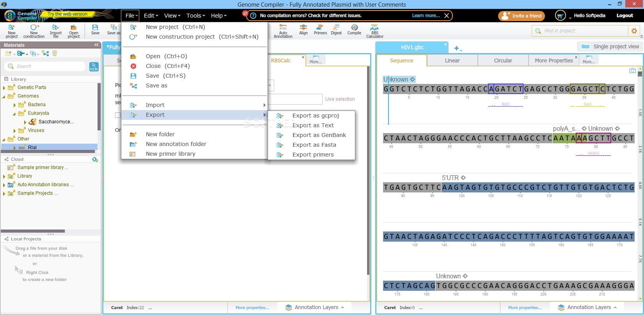Collapse the Genomes folder

tap(4, 96)
